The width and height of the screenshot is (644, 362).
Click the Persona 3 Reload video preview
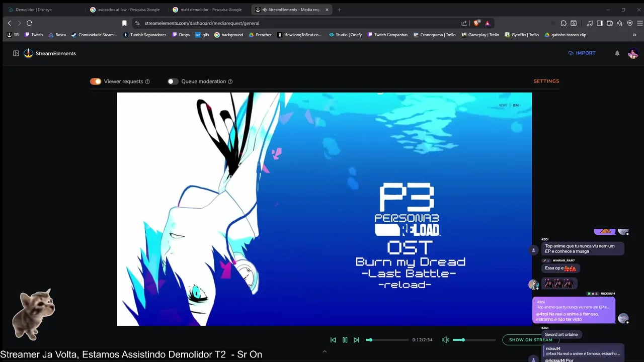[325, 209]
